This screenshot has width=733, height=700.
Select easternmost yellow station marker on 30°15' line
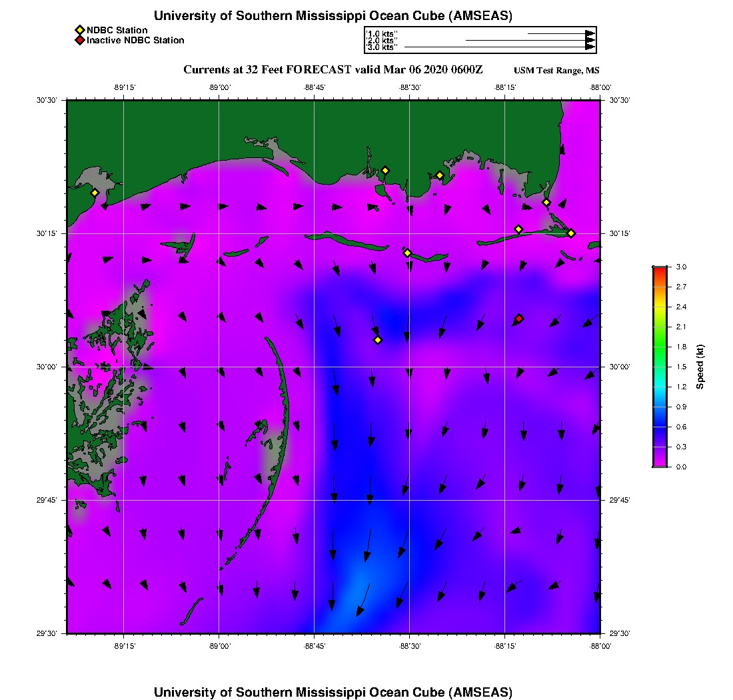pyautogui.click(x=571, y=233)
